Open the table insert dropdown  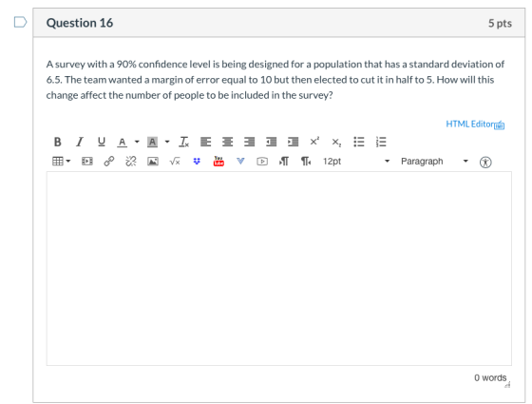(61, 161)
